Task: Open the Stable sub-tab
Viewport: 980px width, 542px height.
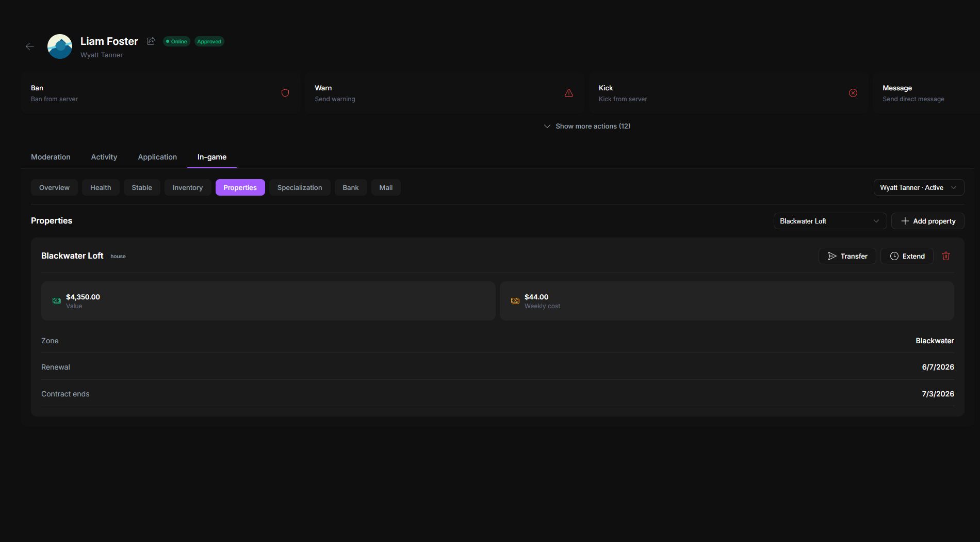Action: (x=142, y=187)
